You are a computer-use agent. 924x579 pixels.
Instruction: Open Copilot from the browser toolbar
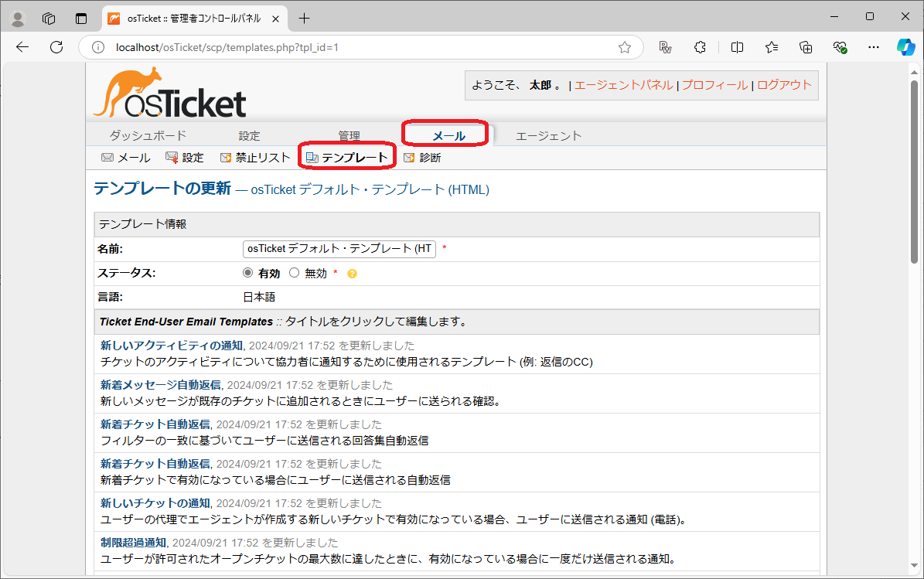(905, 47)
